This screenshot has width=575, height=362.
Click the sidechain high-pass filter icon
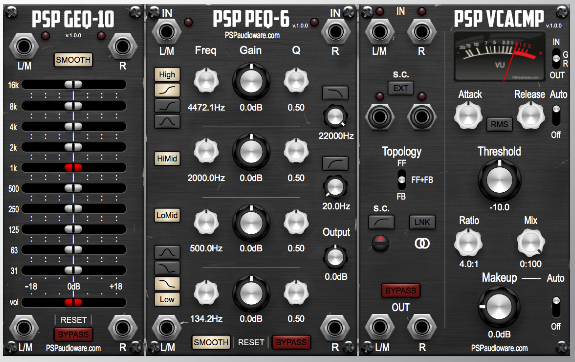pyautogui.click(x=381, y=222)
